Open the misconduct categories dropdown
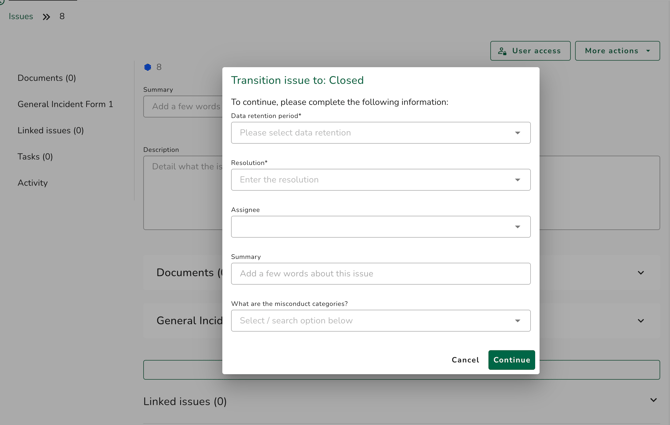 (x=380, y=321)
